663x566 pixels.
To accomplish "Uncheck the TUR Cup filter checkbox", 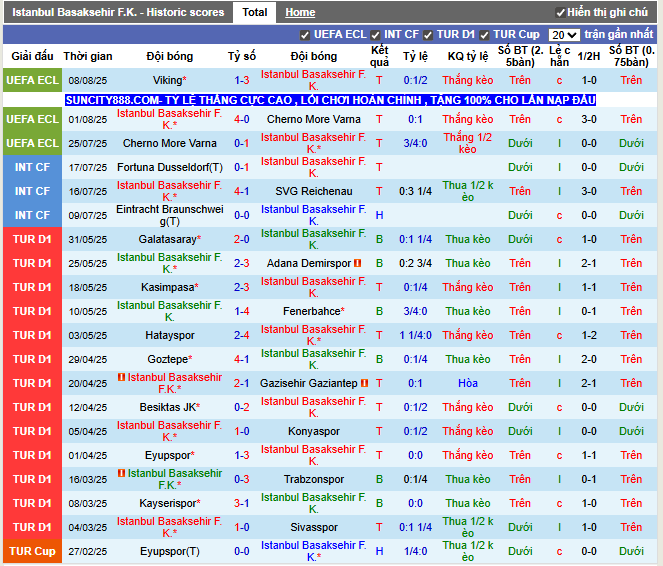I will click(x=485, y=35).
